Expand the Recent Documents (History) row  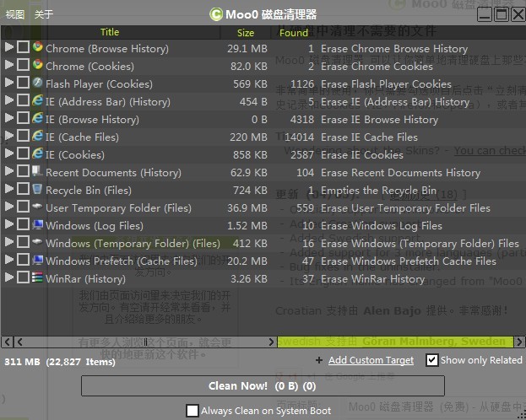[9, 171]
